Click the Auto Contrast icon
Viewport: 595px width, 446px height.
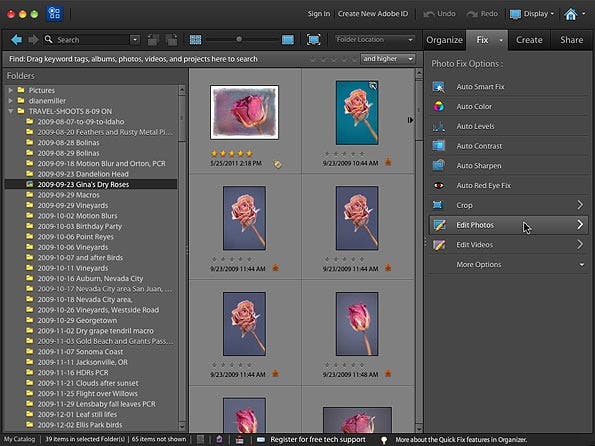[x=439, y=146]
